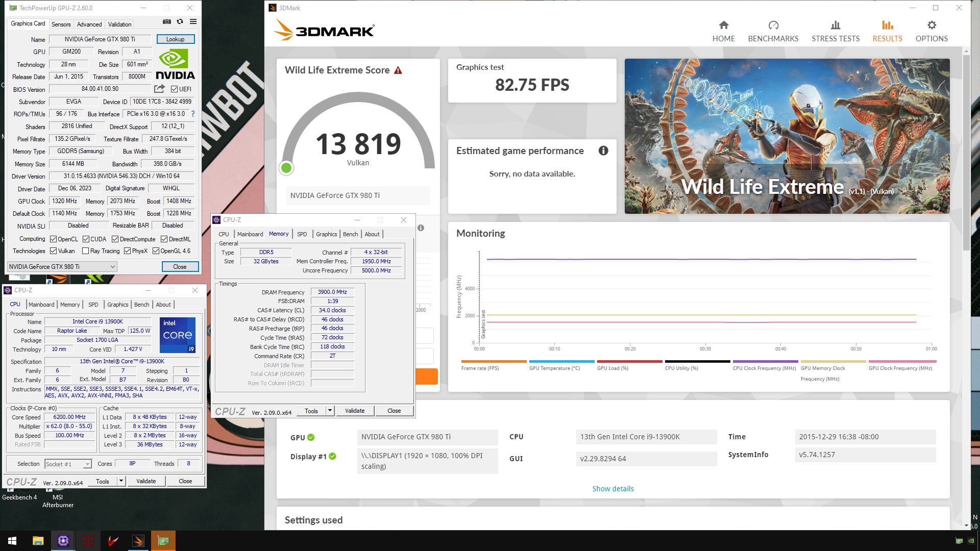The width and height of the screenshot is (980, 551).
Task: Open the GPU selection dropdown in GPU-Z
Action: (x=62, y=266)
